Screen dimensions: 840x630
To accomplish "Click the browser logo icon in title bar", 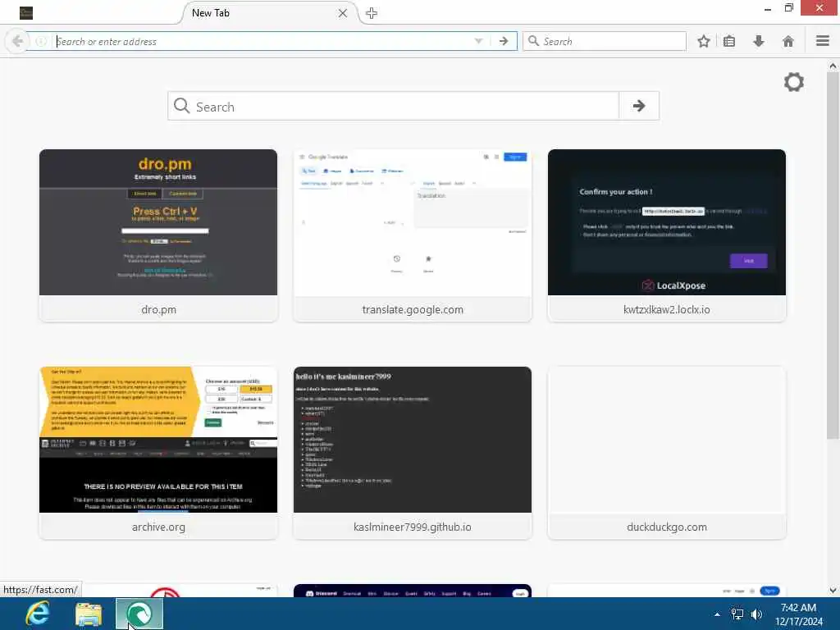I will point(25,13).
